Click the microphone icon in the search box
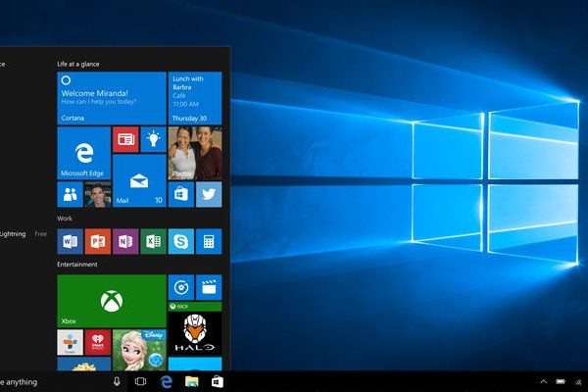The image size is (588, 392). click(117, 381)
